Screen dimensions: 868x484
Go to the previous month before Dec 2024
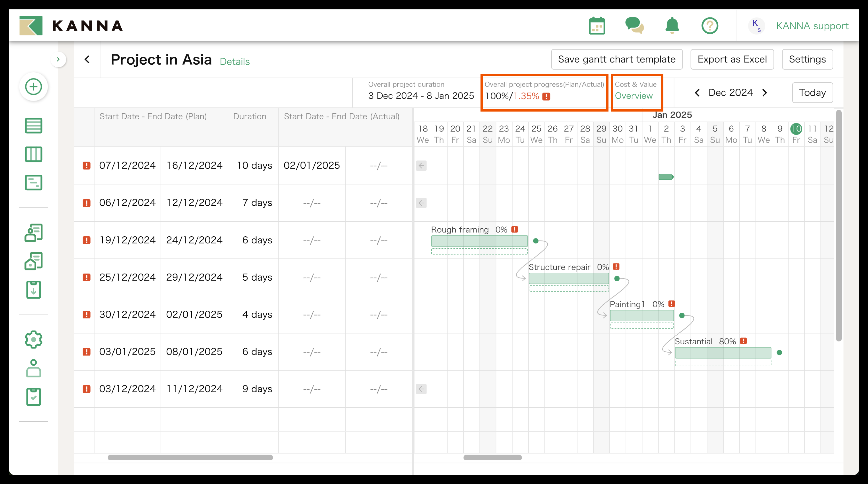tap(697, 93)
